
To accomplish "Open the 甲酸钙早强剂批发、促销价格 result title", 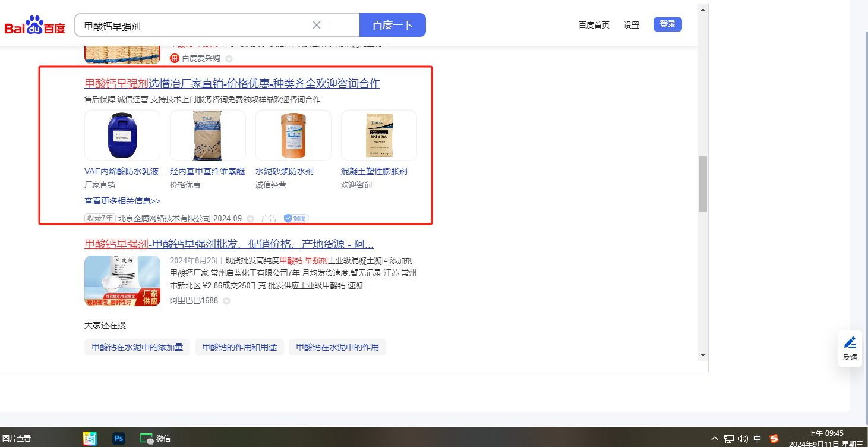I will [229, 244].
